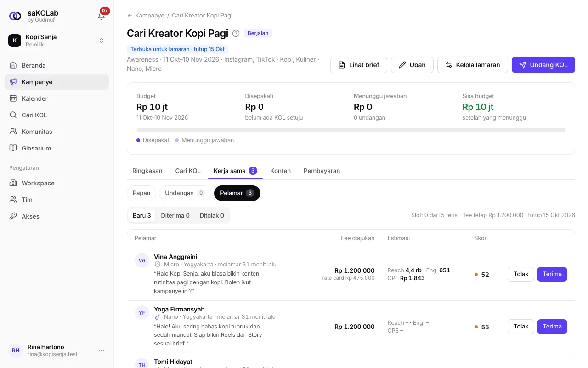Open the notifications bell
This screenshot has width=588, height=368.
click(x=102, y=16)
